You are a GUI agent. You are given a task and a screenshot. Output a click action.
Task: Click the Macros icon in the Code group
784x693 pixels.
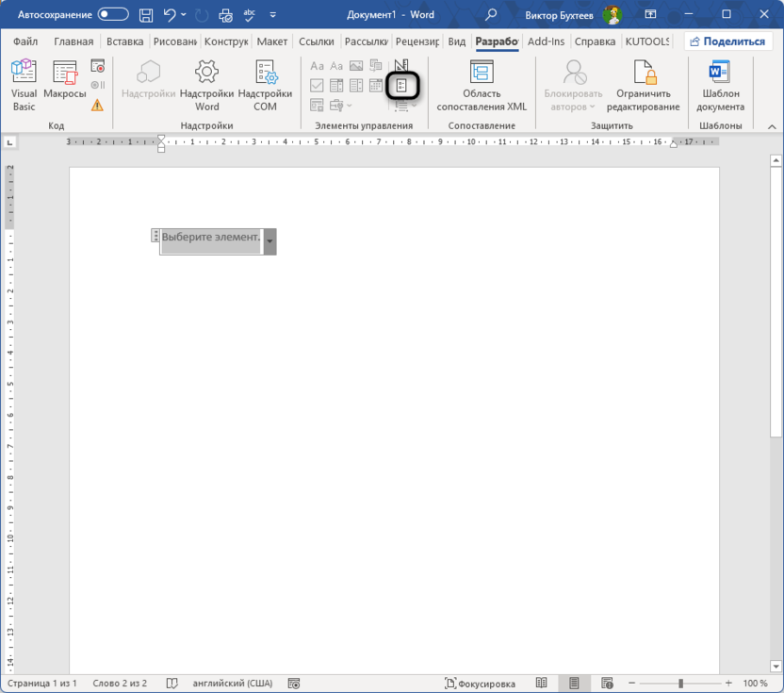pyautogui.click(x=62, y=85)
